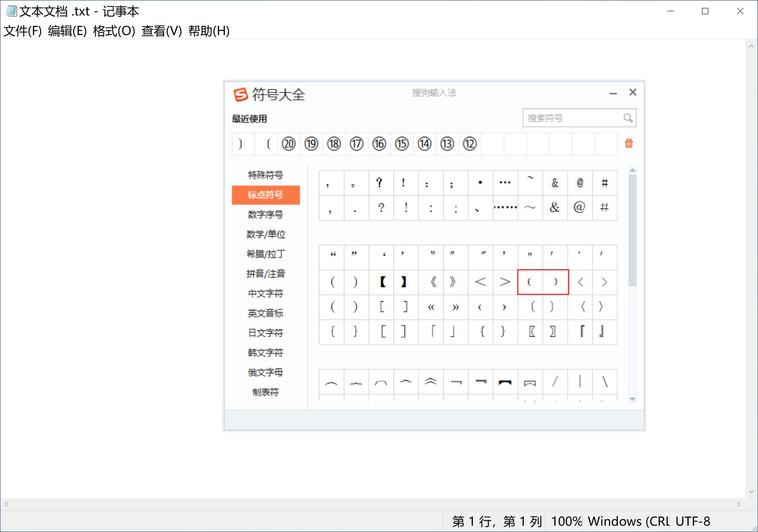The width and height of the screenshot is (758, 532).
Task: Show the 俄文字母 category
Action: point(265,373)
